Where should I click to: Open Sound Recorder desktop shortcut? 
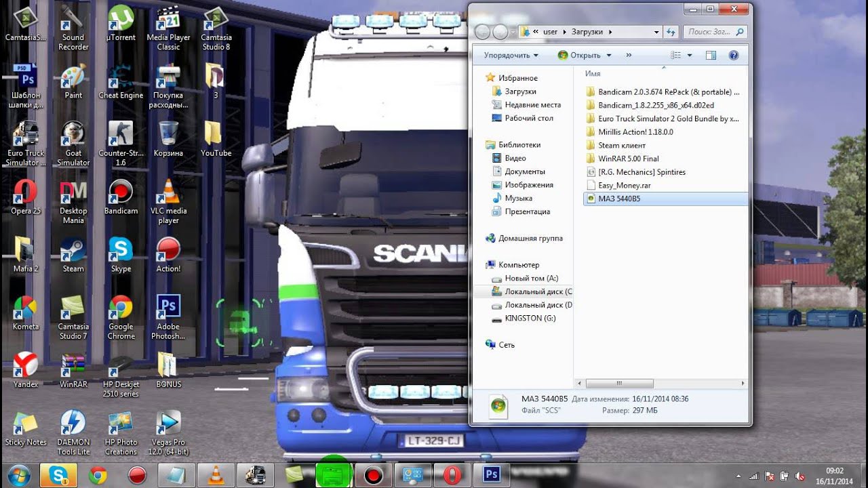pos(73,28)
